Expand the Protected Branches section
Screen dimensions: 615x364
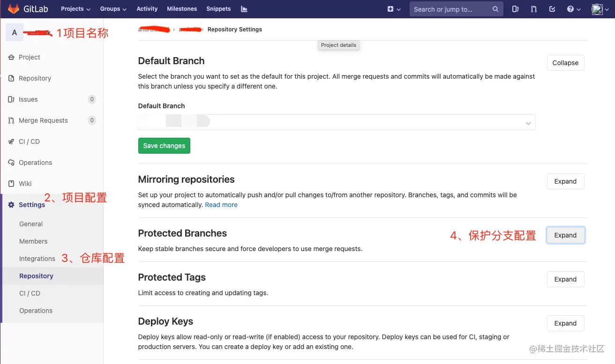[565, 235]
